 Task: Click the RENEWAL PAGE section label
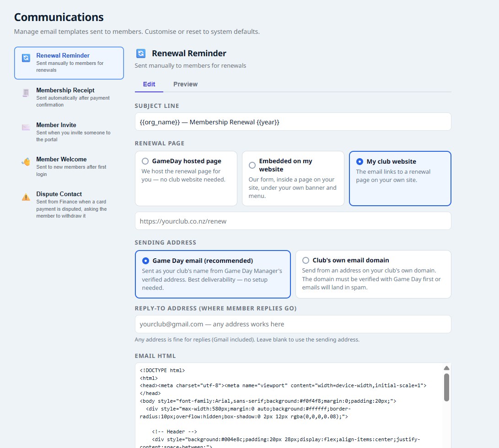pos(160,143)
